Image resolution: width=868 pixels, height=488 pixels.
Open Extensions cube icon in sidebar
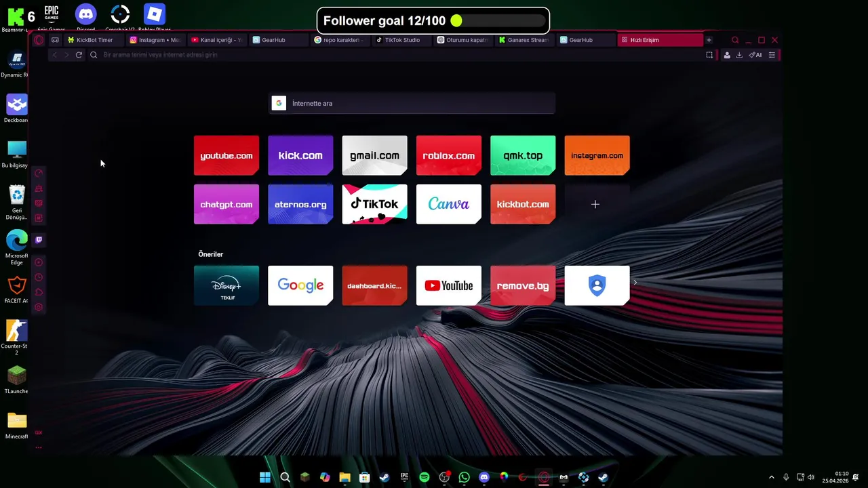coord(39,292)
